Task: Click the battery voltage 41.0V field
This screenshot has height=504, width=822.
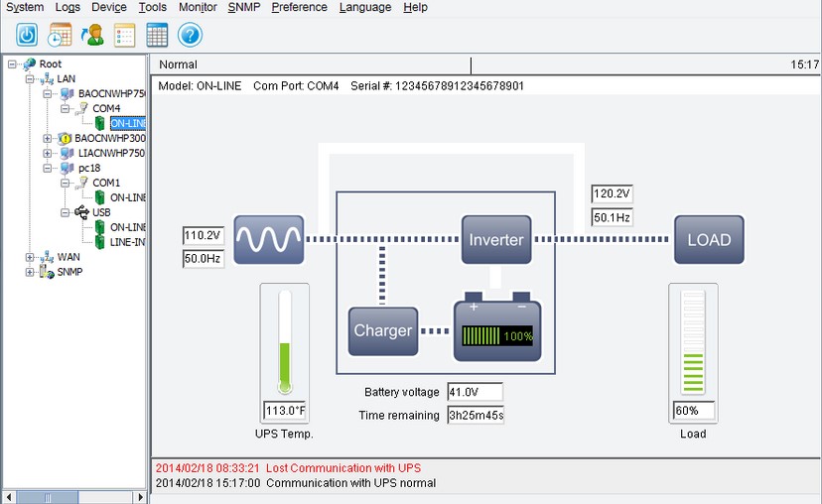Action: click(x=475, y=392)
